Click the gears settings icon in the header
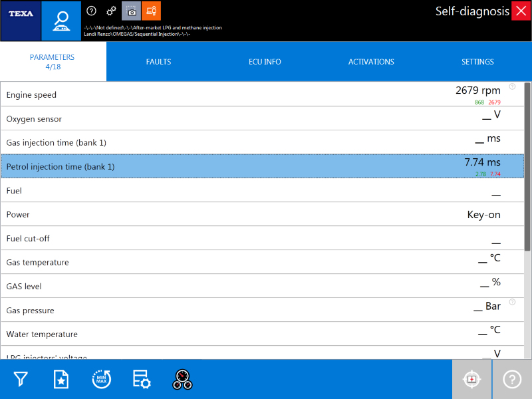The width and height of the screenshot is (532, 399). click(111, 11)
